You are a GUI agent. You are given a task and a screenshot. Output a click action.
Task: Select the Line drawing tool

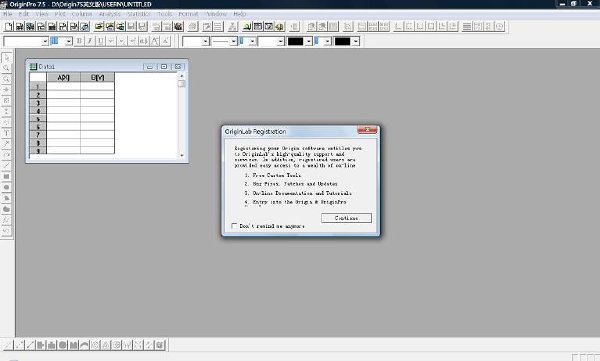7,166
